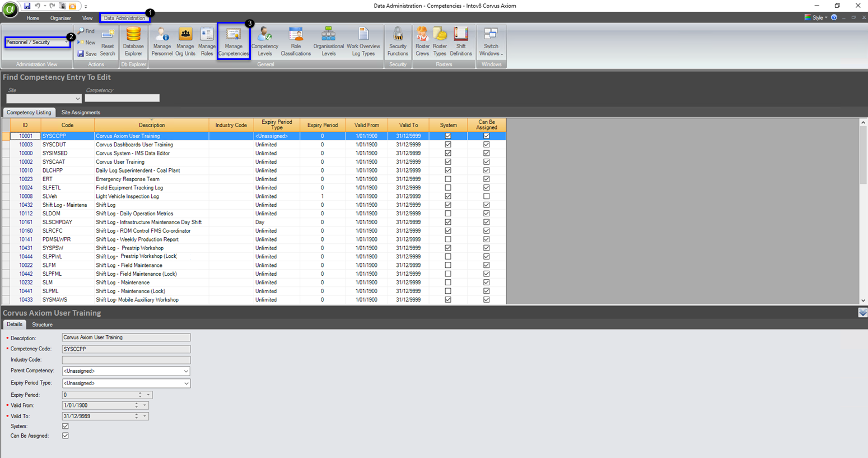Click the redo icon in quick access toolbar
Viewport: 868px width, 458px height.
point(52,6)
